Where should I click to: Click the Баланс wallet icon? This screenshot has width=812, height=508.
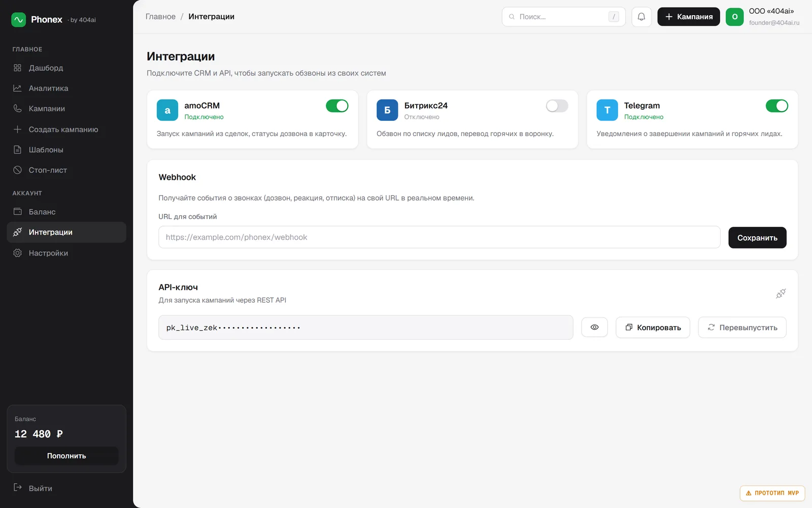[x=17, y=211]
